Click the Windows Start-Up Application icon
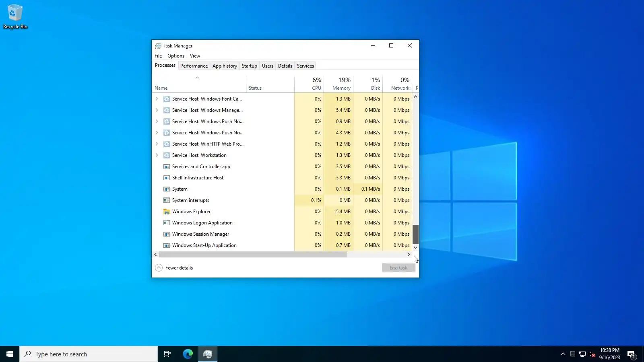 (x=166, y=245)
